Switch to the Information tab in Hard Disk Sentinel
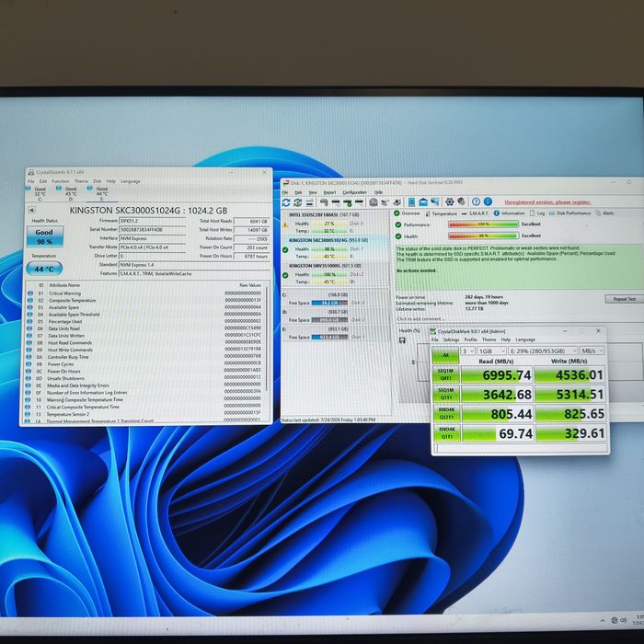 tap(510, 213)
